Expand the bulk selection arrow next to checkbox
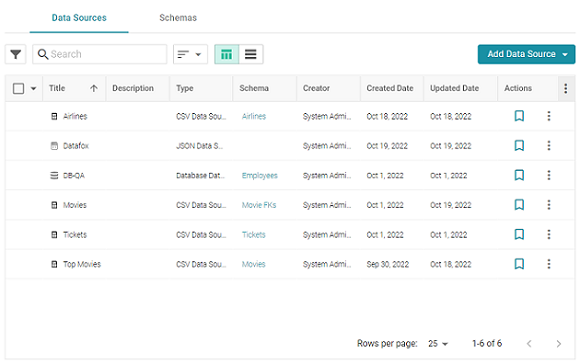The width and height of the screenshot is (580, 364). tap(33, 88)
